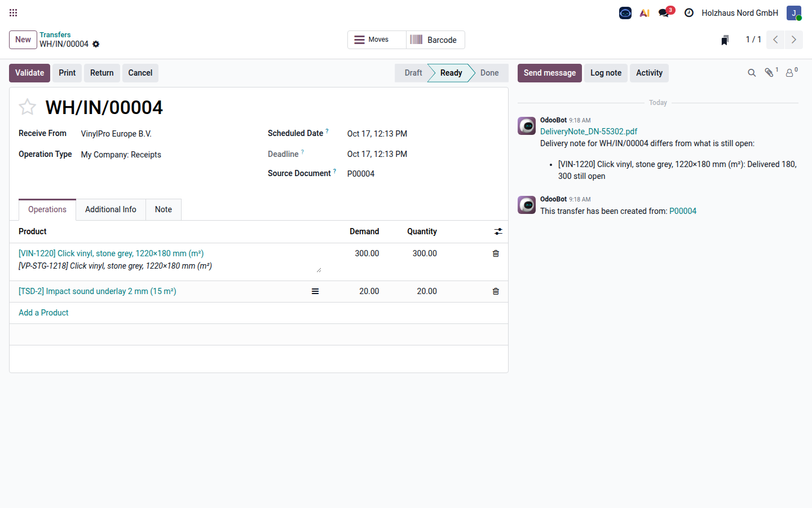Click Add a Product link
Screen dimensions: 812x508
click(x=43, y=313)
